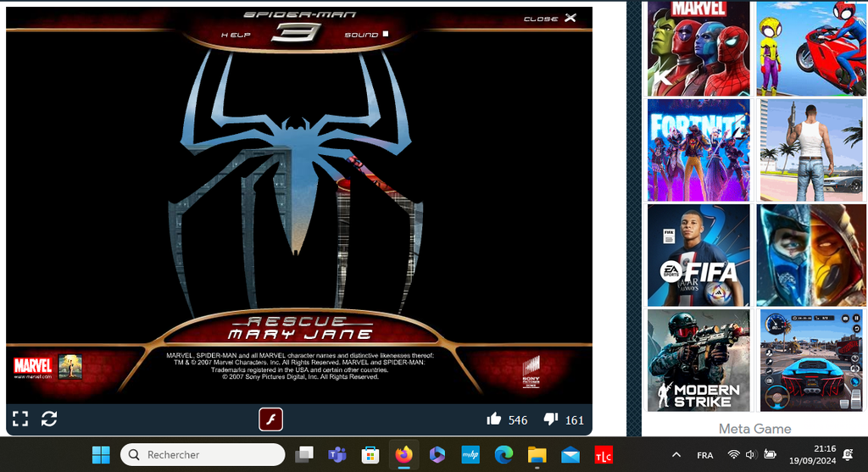Viewport: 868px width, 472px height.
Task: Like the game with thumbs up
Action: pos(494,419)
